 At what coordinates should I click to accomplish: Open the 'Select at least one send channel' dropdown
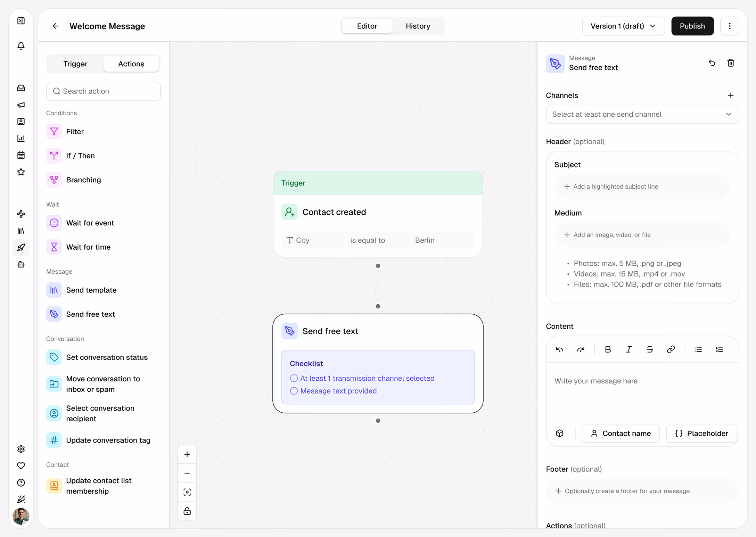642,114
